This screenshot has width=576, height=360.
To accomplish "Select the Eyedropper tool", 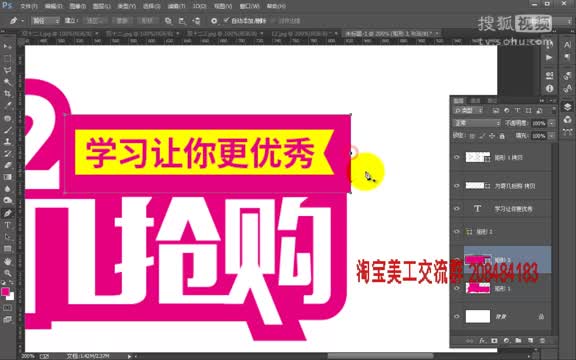I will [x=7, y=105].
